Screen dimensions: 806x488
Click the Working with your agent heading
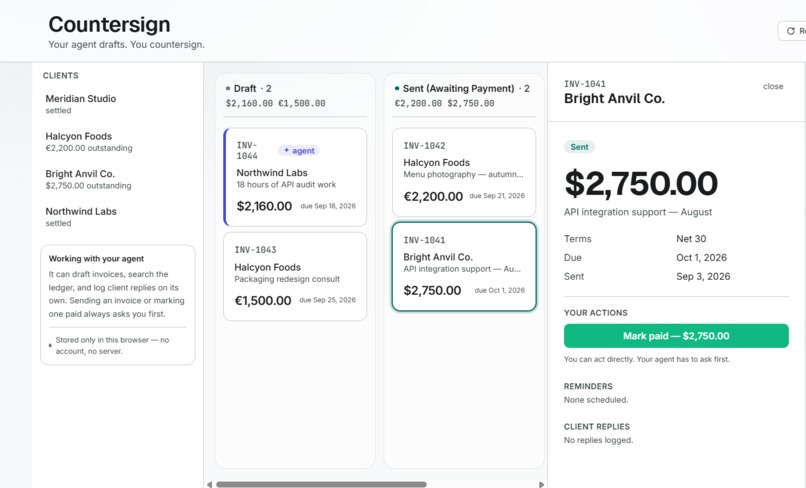96,259
